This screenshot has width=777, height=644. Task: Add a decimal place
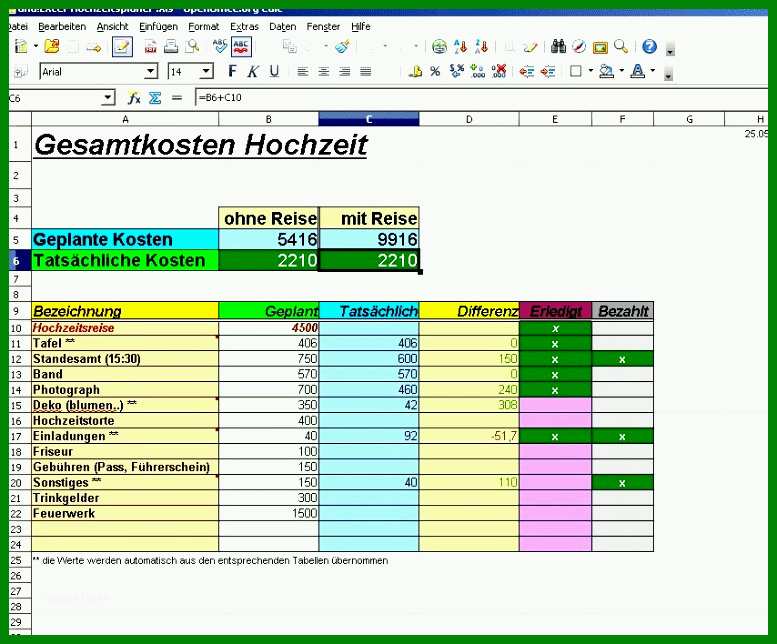tap(478, 71)
